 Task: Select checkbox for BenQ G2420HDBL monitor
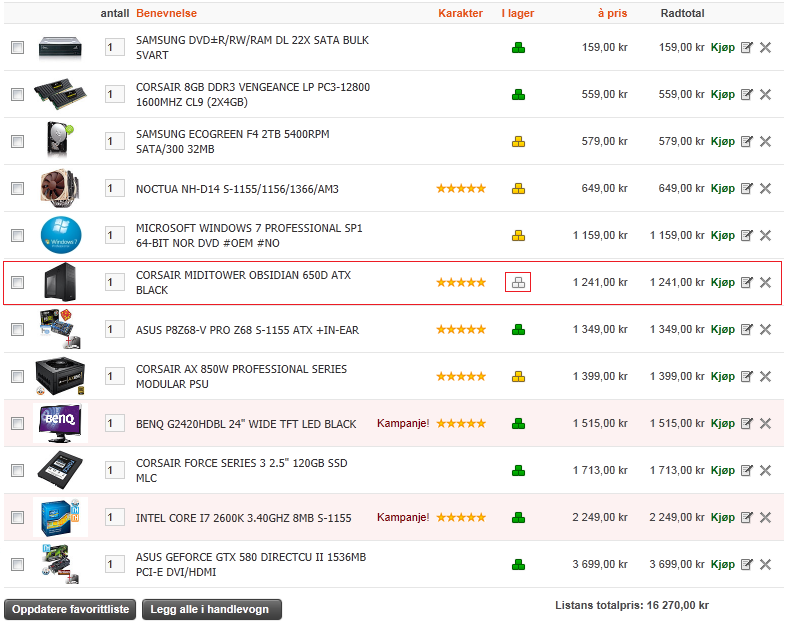point(17,424)
